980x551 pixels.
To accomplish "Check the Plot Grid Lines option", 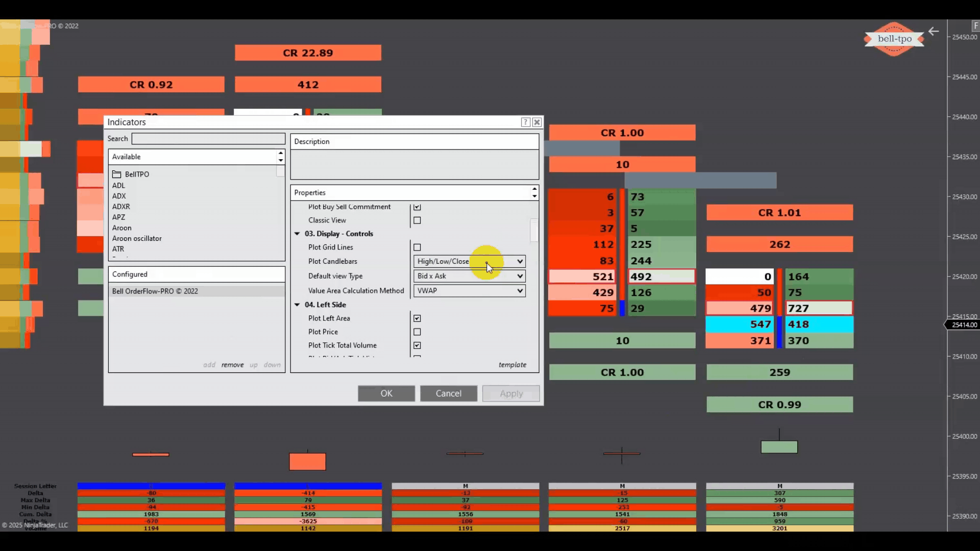I will coord(417,247).
